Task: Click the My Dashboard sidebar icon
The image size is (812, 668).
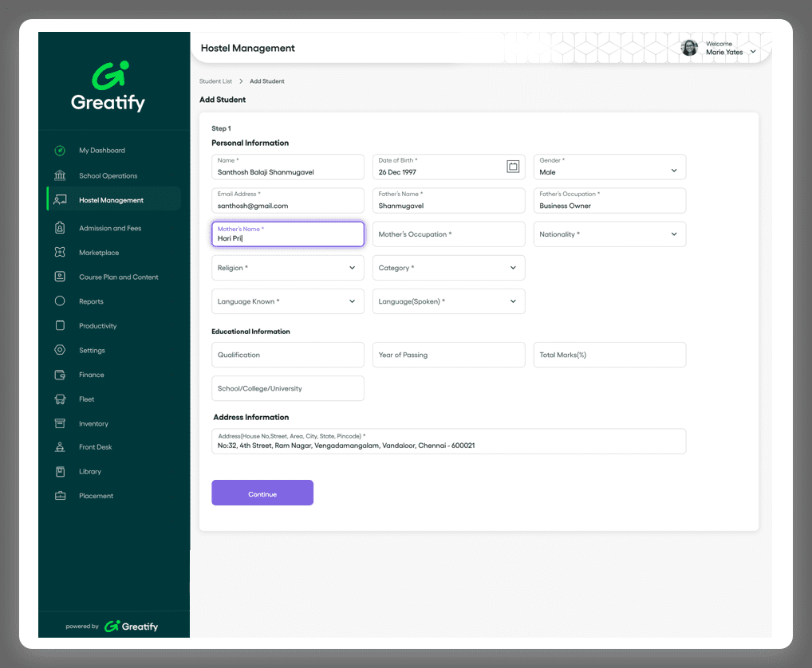Action: 60,151
